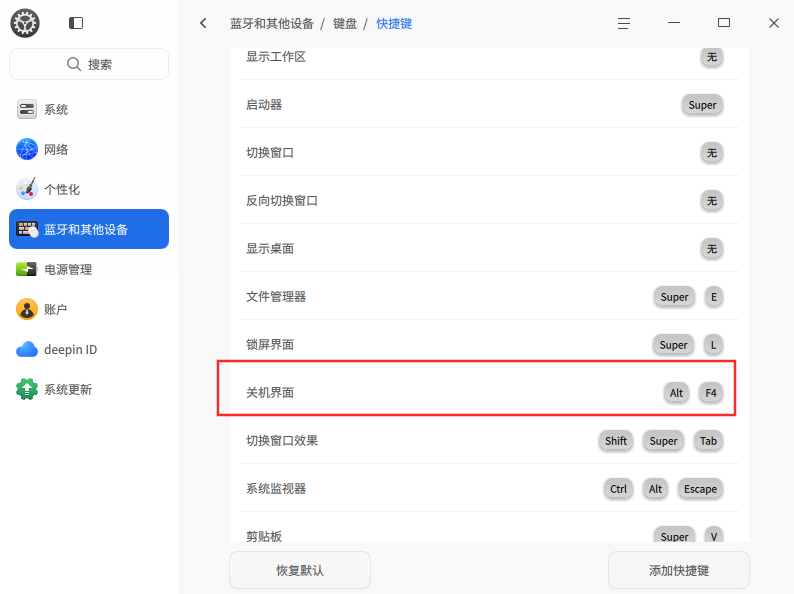Click the 锁屏界面 label
The width and height of the screenshot is (794, 594).
click(270, 345)
